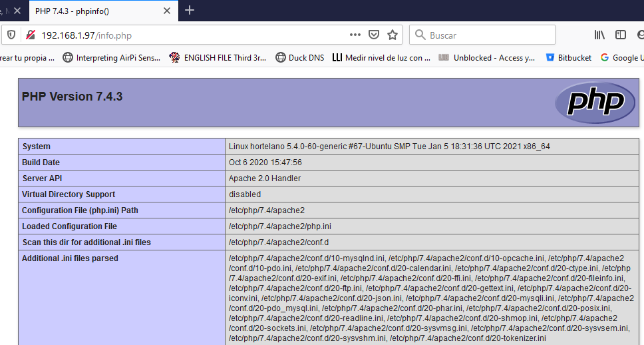
Task: Open the Duck DNS bookmark
Action: click(300, 58)
